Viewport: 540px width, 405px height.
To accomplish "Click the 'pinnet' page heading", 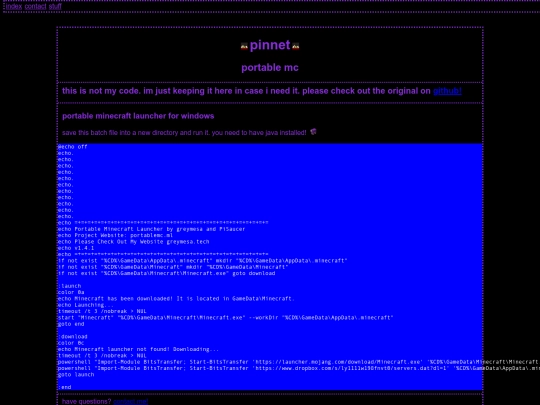I will tap(270, 45).
